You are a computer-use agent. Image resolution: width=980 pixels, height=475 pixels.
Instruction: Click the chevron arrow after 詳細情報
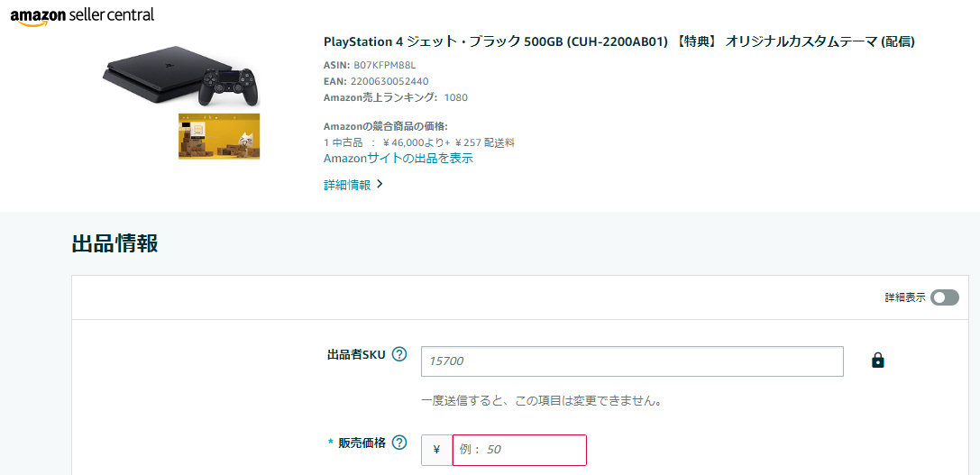coord(380,185)
